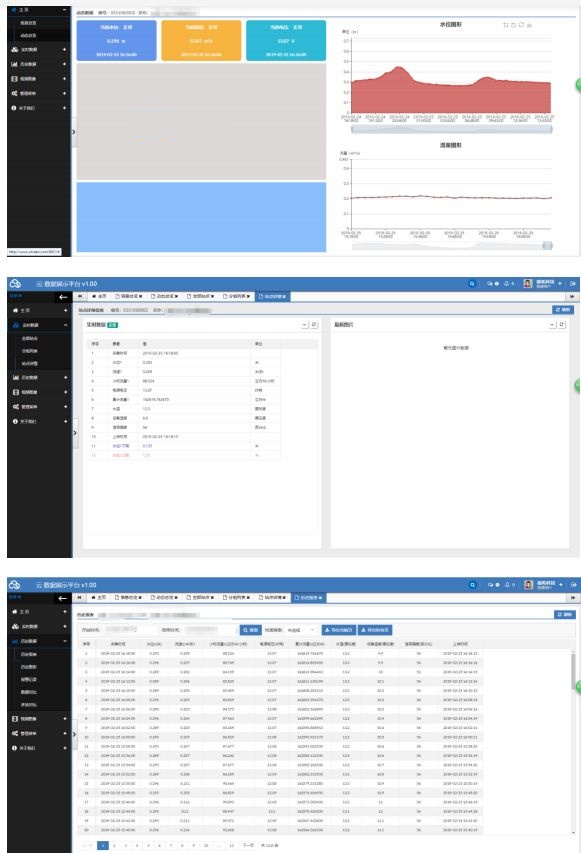This screenshot has height=853, width=581.
Task: Click the restore icon above 水位图形 chart
Action: pyautogui.click(x=521, y=25)
